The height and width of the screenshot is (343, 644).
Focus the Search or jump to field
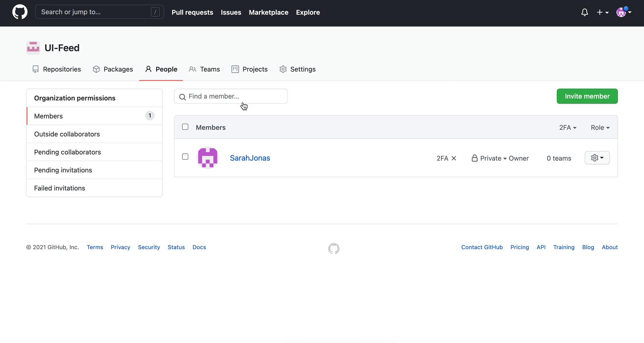click(99, 12)
